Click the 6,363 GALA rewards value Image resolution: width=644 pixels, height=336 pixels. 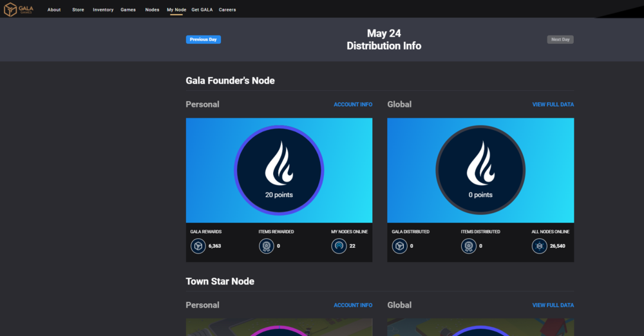coord(214,246)
